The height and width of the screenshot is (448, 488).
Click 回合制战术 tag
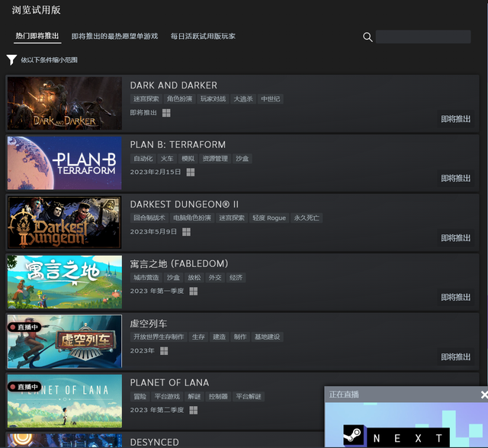149,218
